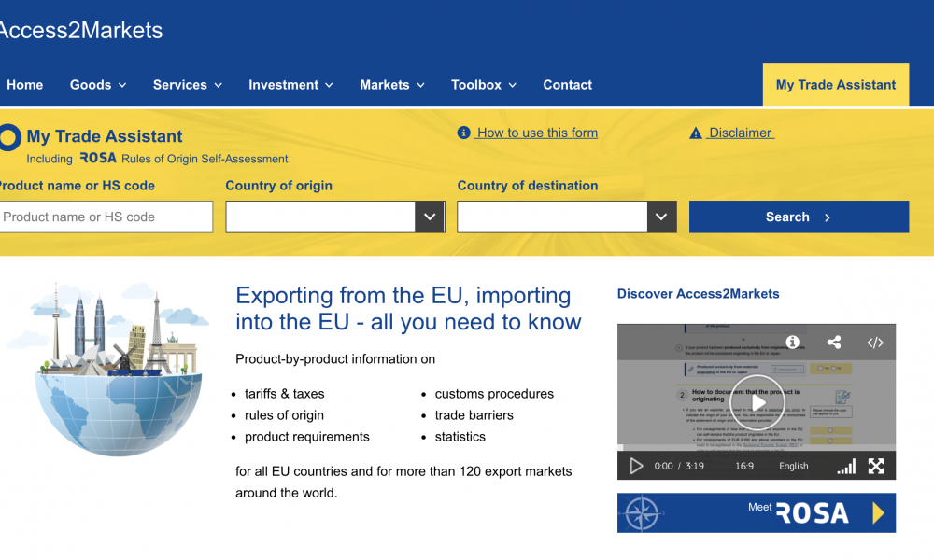Expand the Toolbox menu

483,85
